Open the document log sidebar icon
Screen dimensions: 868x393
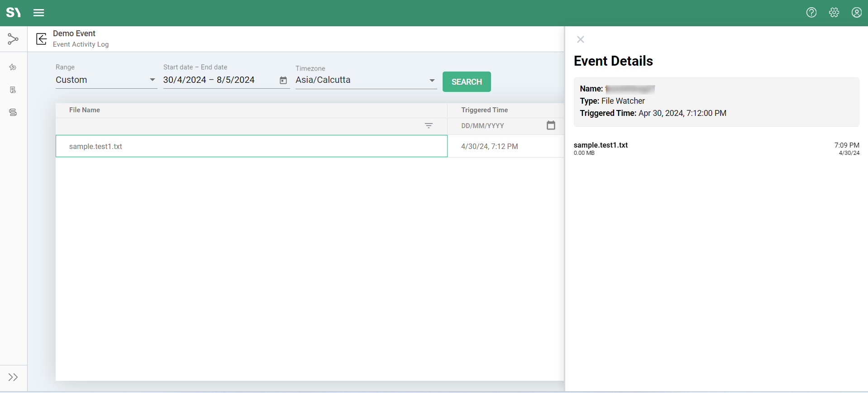tap(13, 90)
